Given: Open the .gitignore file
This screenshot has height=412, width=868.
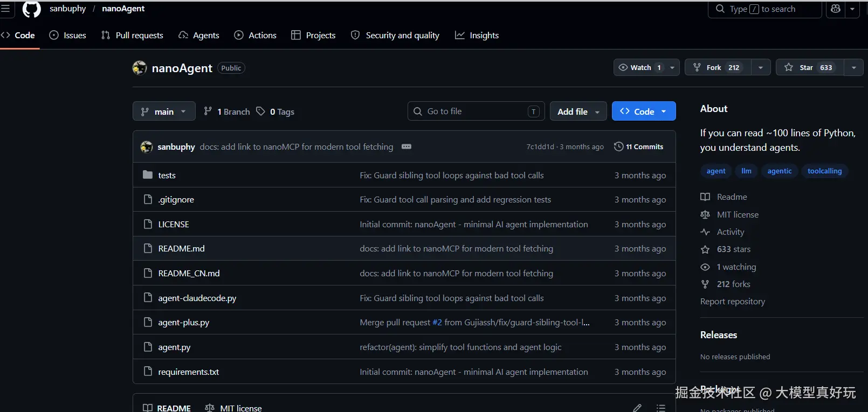Looking at the screenshot, I should pyautogui.click(x=176, y=199).
